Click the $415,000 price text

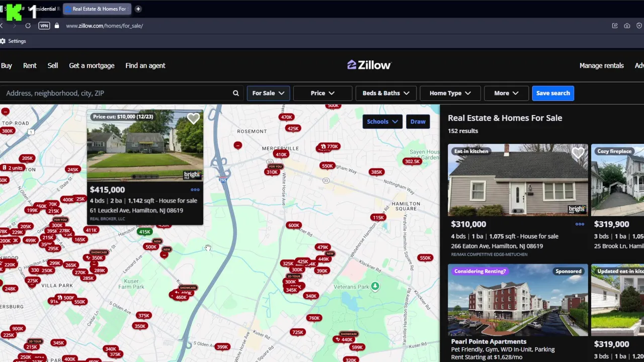point(107,190)
